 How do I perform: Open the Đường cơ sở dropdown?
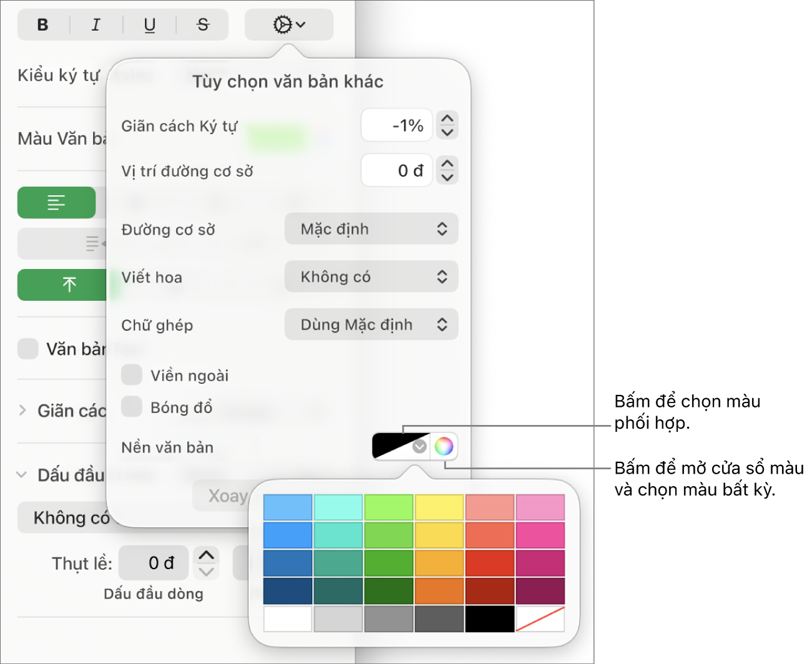pos(371,229)
